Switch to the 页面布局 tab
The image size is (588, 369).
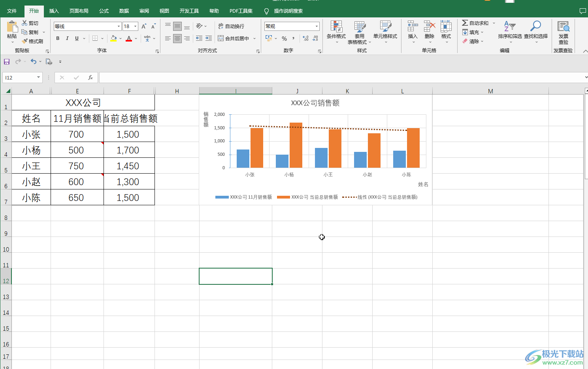click(x=79, y=11)
